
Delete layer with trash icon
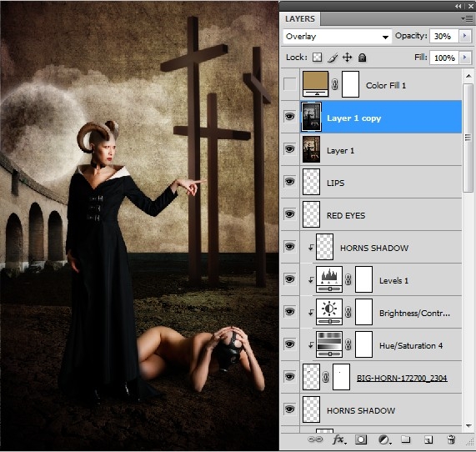pyautogui.click(x=451, y=439)
